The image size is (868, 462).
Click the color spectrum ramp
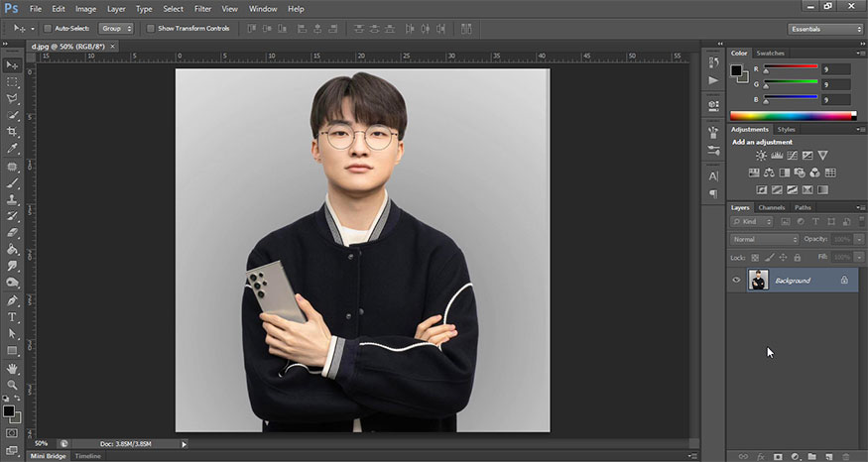click(794, 116)
